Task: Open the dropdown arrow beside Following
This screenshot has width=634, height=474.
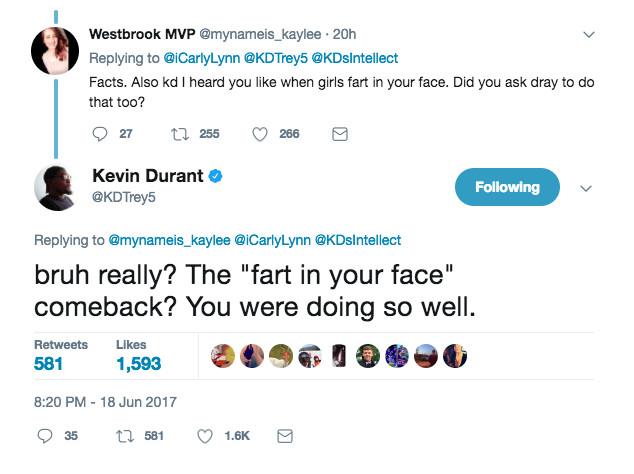Action: (x=586, y=188)
